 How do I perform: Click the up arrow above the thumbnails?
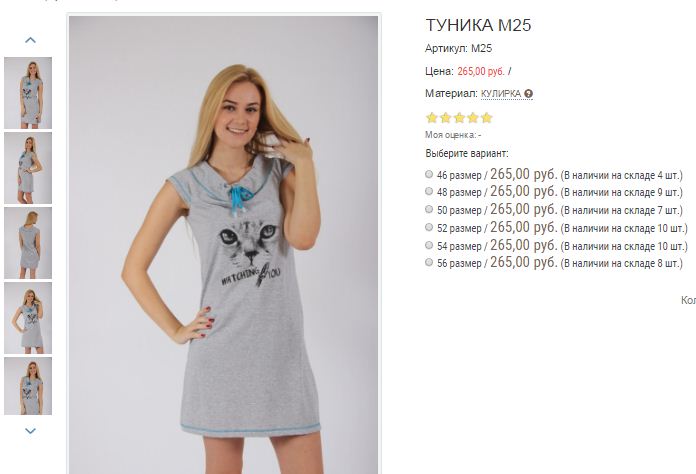(x=30, y=40)
